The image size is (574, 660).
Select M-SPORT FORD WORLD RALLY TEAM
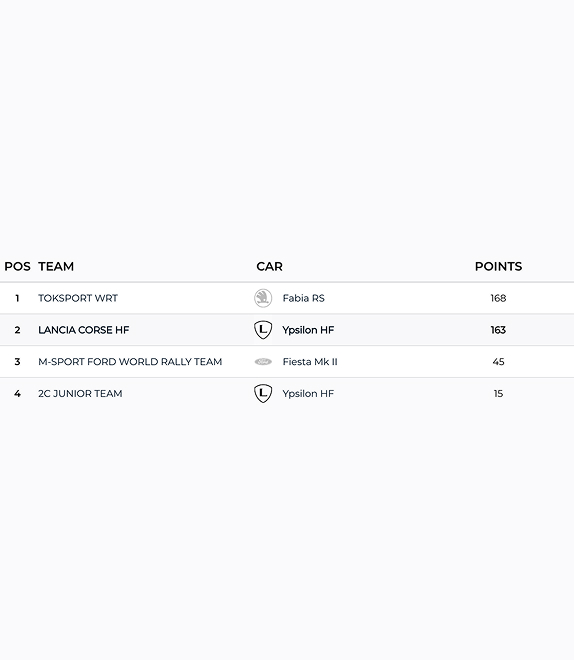coord(130,362)
